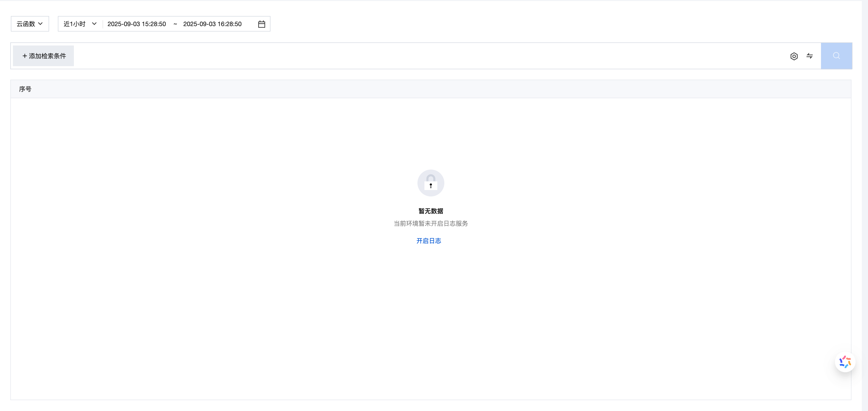Click the swap arrows mode icon
The width and height of the screenshot is (868, 411).
pos(809,56)
